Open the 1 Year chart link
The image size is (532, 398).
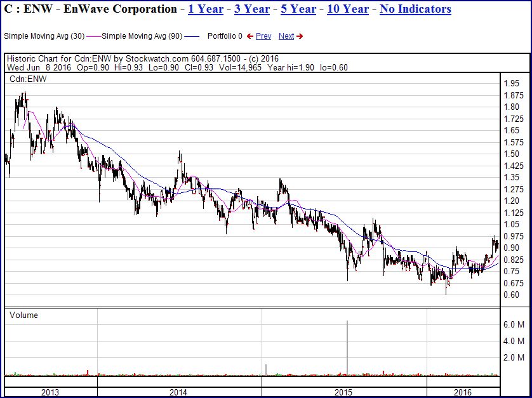point(206,9)
